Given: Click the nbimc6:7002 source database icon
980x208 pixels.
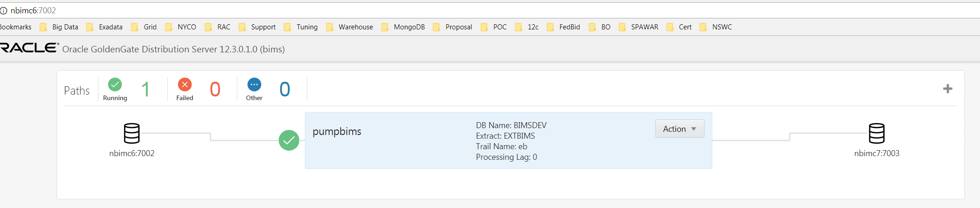Looking at the screenshot, I should [132, 134].
